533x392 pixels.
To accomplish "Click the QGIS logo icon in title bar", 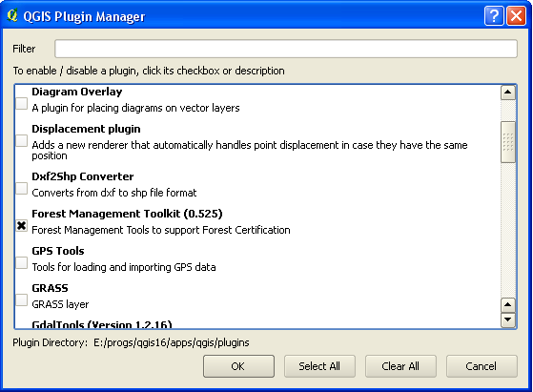I will [x=12, y=15].
